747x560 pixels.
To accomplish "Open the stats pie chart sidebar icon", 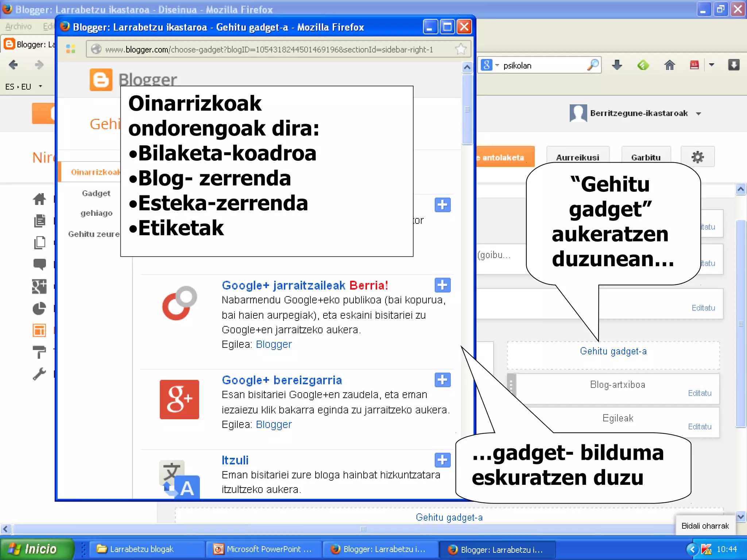I will coord(39,308).
